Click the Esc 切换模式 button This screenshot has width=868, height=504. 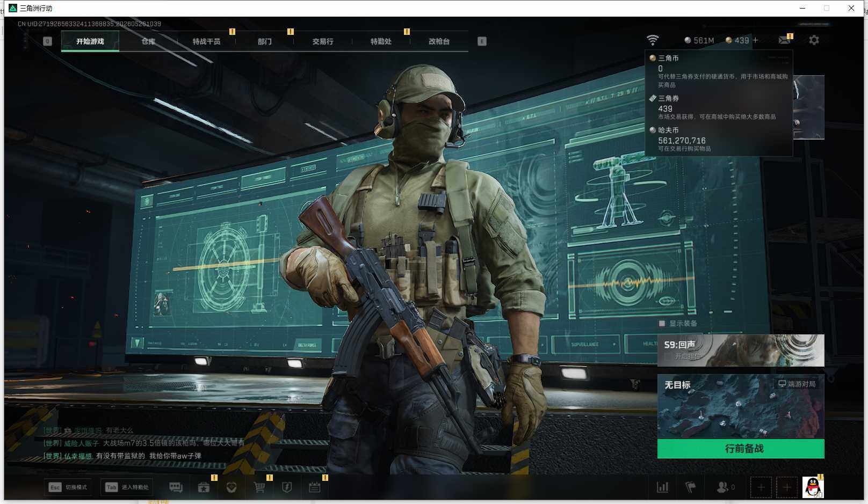(68, 487)
